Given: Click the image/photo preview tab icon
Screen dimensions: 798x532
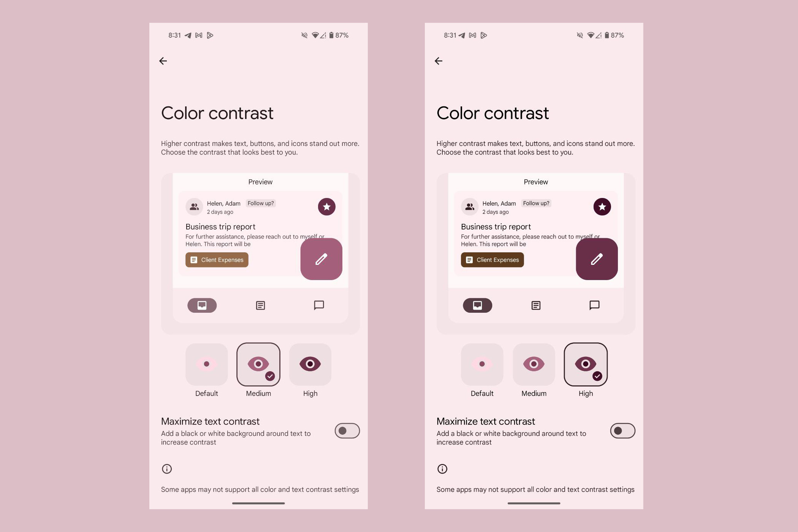Looking at the screenshot, I should coord(202,305).
